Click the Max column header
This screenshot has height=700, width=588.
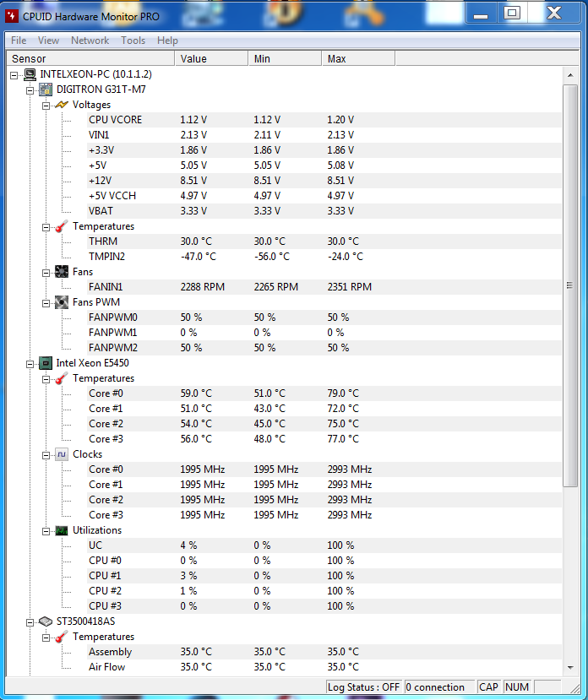pyautogui.click(x=358, y=58)
